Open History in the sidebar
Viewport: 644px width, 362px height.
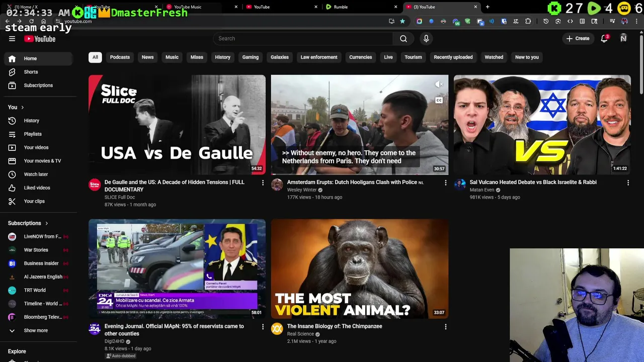coord(38,121)
